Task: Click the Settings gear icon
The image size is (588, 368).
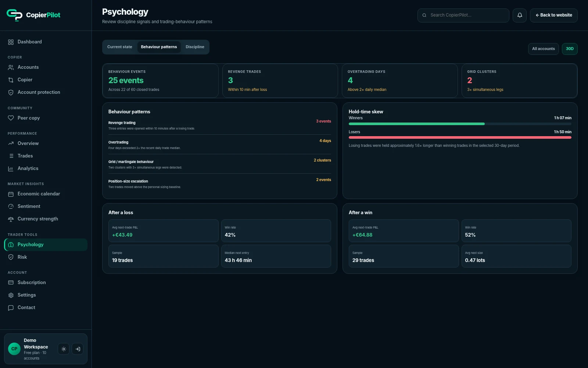Action: tap(11, 295)
